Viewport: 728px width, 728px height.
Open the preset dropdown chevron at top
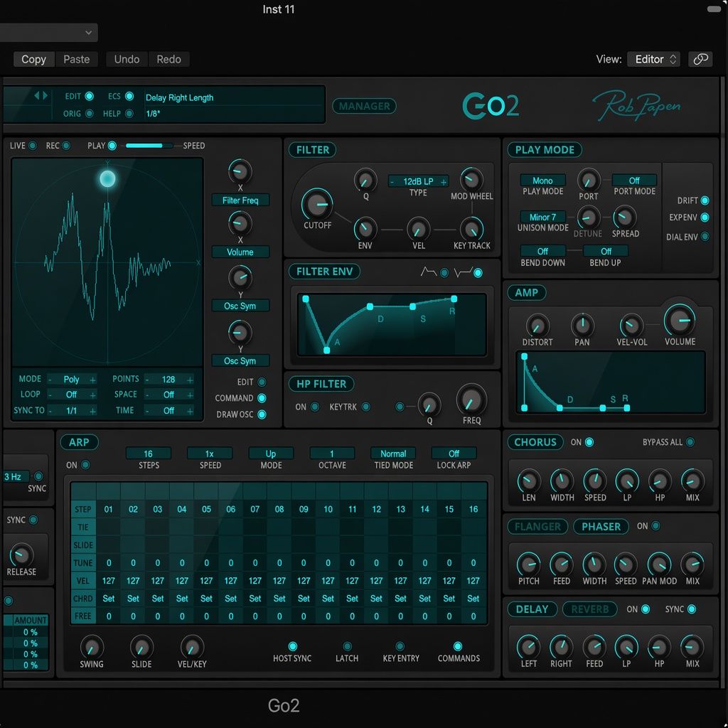(x=88, y=33)
